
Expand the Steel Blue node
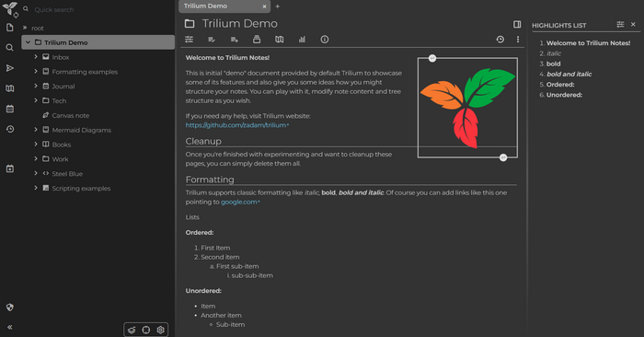point(36,173)
